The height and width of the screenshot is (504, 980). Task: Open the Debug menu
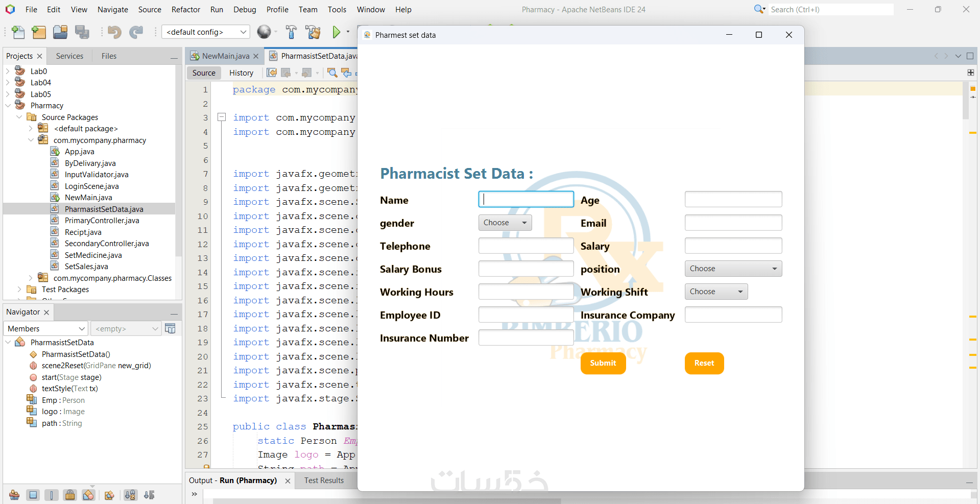pos(245,9)
